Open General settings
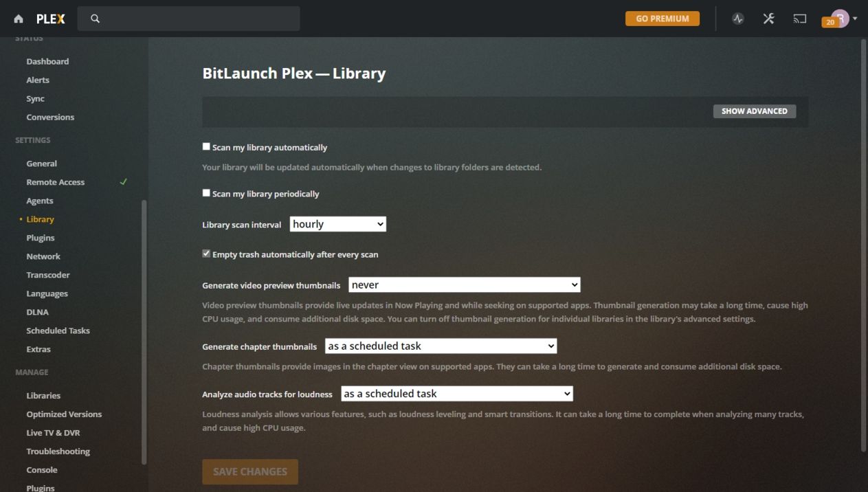This screenshot has height=492, width=868. [42, 164]
